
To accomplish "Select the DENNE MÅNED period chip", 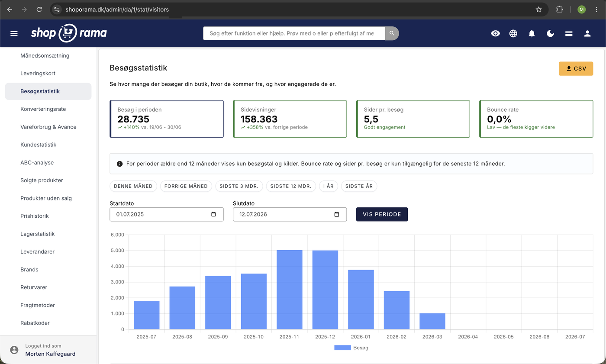I will (x=133, y=186).
